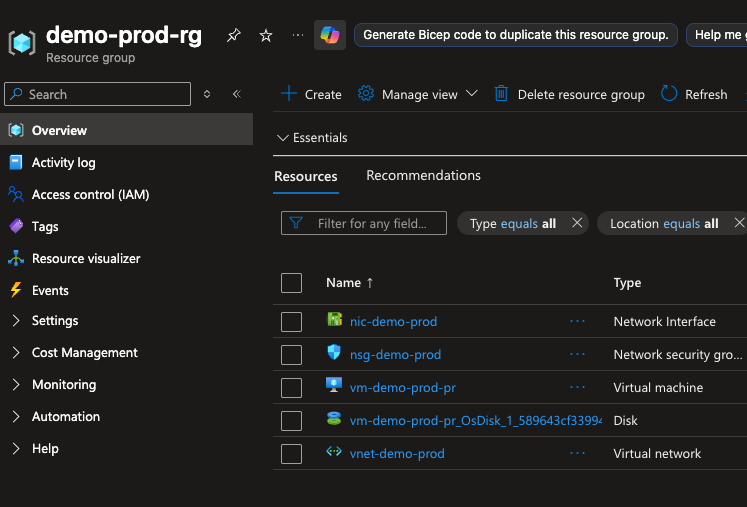The width and height of the screenshot is (747, 507).
Task: Remove the Type equals all filter
Action: coord(577,223)
